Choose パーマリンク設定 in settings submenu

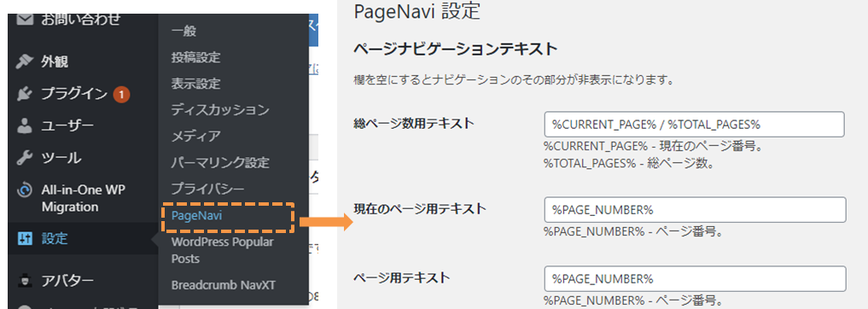click(220, 163)
